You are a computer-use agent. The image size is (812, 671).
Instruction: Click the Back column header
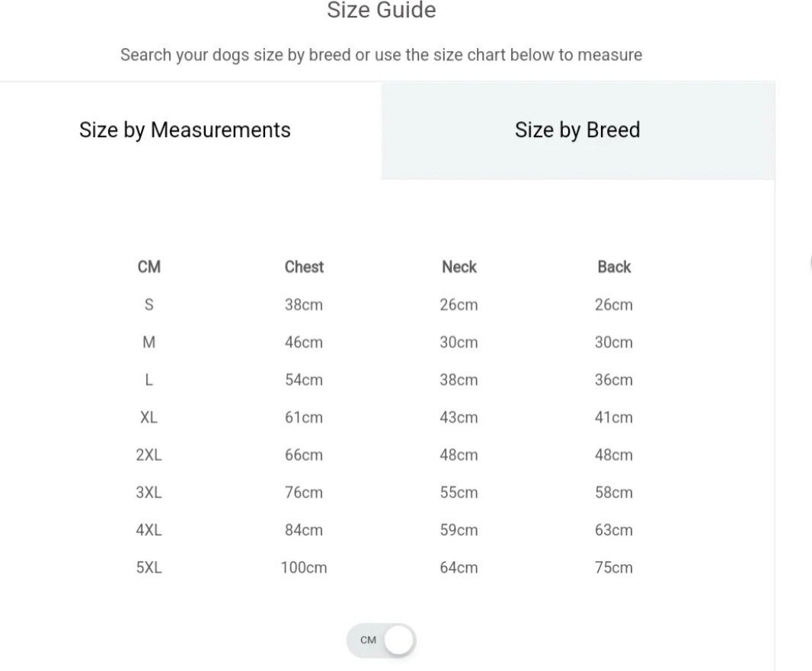pyautogui.click(x=614, y=267)
